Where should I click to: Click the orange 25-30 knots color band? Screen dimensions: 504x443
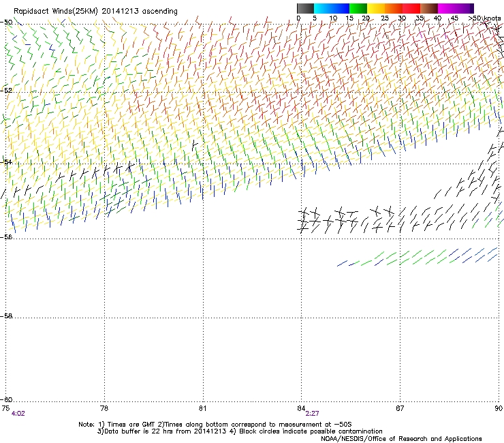pos(394,8)
